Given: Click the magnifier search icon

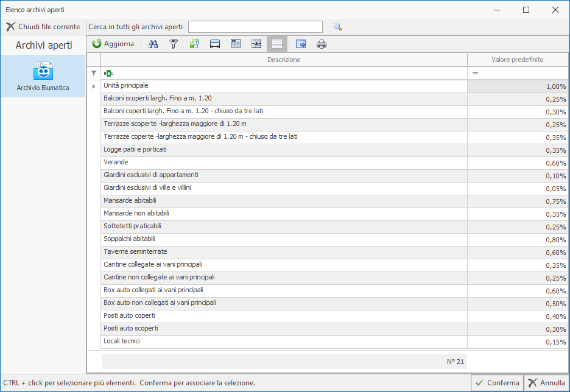Looking at the screenshot, I should tap(338, 27).
